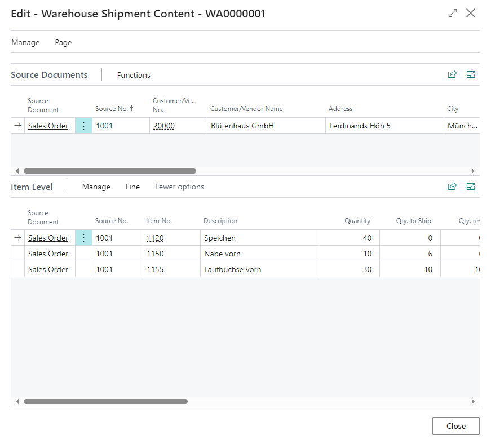491x448 pixels.
Task: Pop out the dialog window with expand arrows
Action: [x=453, y=13]
